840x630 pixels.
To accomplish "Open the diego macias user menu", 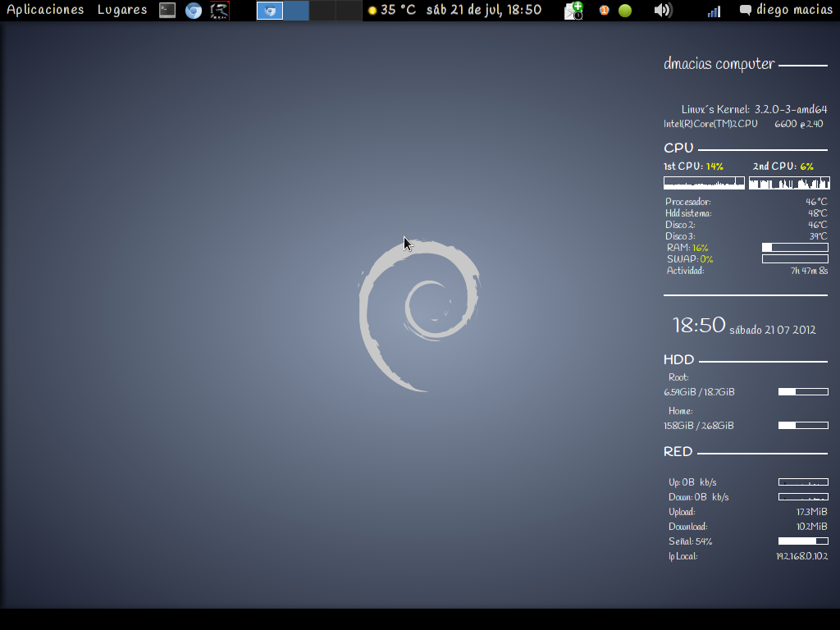I will [x=794, y=10].
